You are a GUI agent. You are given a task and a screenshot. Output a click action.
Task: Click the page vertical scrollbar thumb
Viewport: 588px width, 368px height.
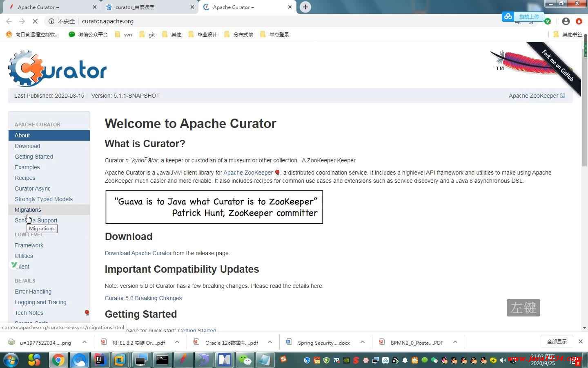tap(585, 107)
